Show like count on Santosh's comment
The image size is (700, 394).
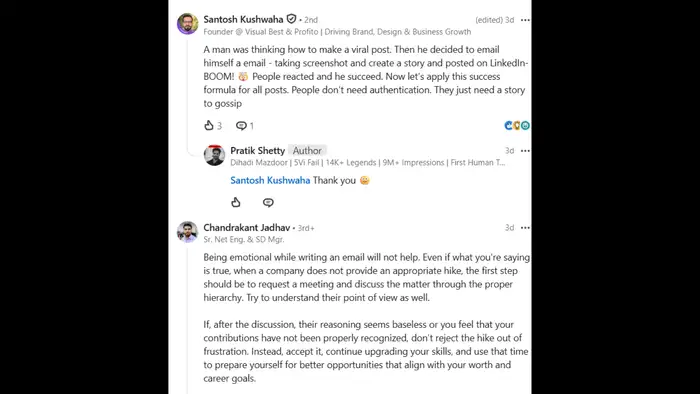(x=219, y=126)
